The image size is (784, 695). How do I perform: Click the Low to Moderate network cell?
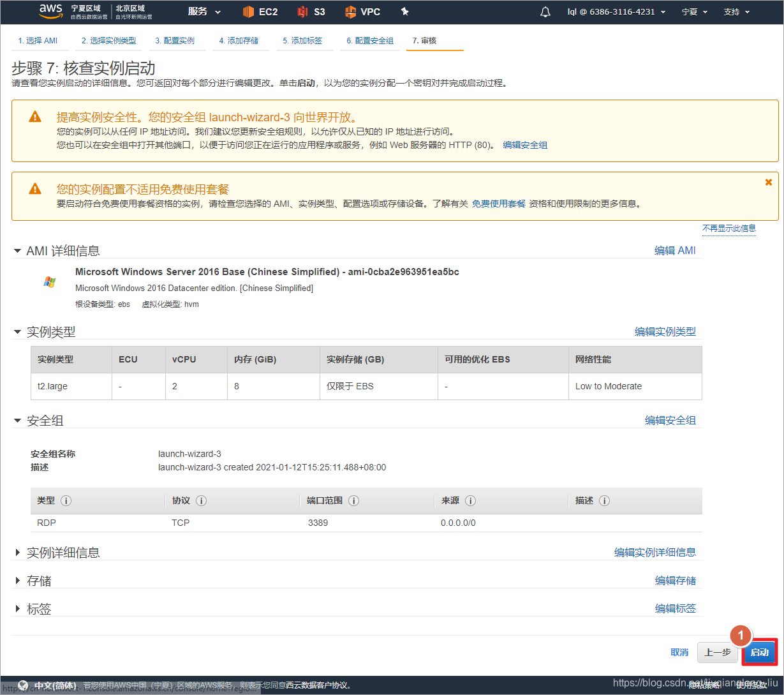click(635, 386)
